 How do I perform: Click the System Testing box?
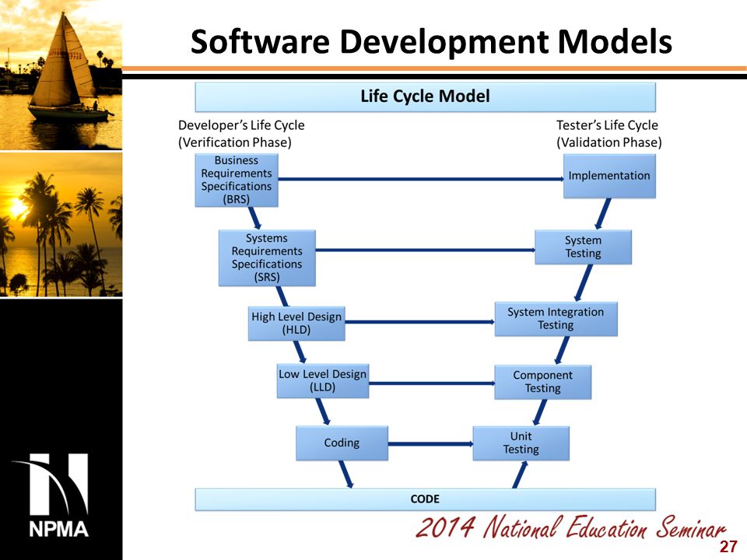(583, 247)
